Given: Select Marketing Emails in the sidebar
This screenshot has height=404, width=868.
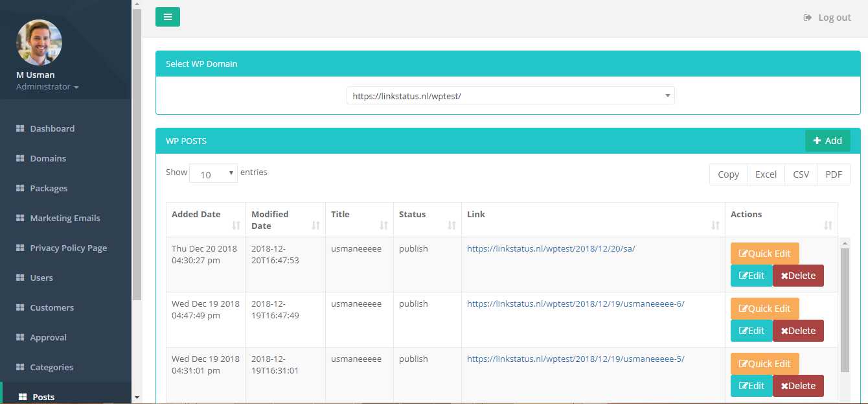Looking at the screenshot, I should point(65,218).
